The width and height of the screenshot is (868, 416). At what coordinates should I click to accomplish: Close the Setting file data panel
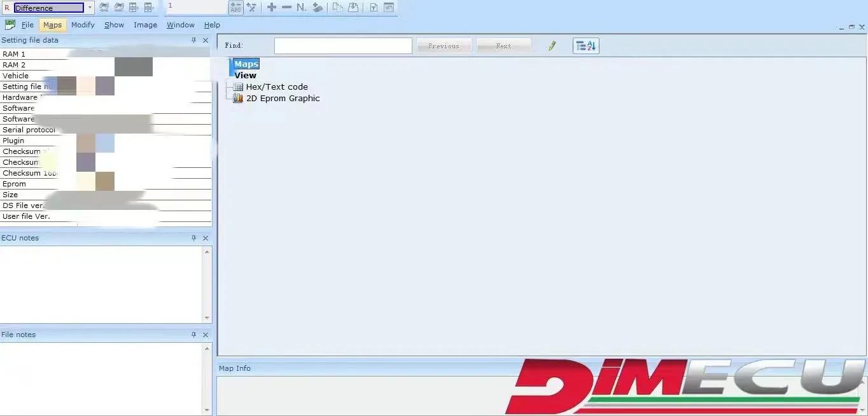(x=206, y=40)
